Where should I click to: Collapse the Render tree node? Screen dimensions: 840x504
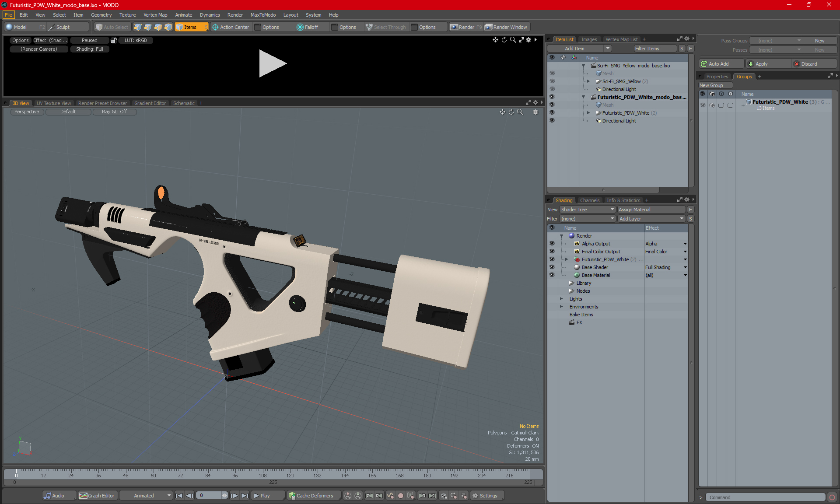561,236
